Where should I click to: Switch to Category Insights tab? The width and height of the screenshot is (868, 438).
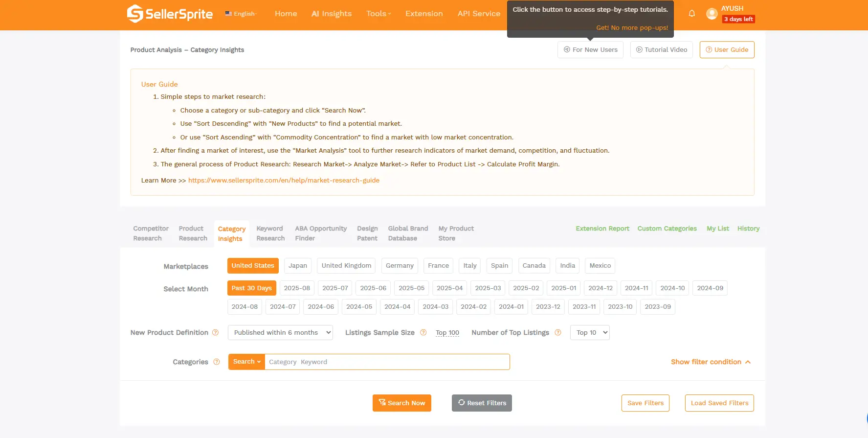[x=232, y=234]
